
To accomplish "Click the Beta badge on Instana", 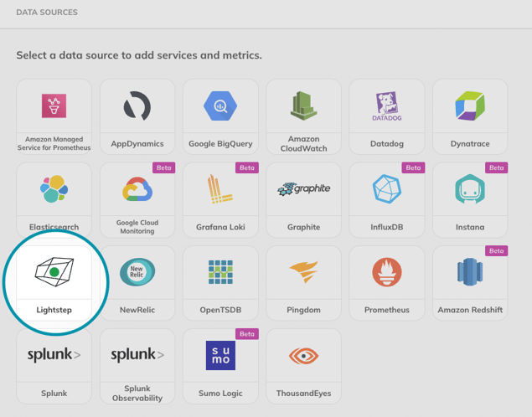I will [496, 167].
